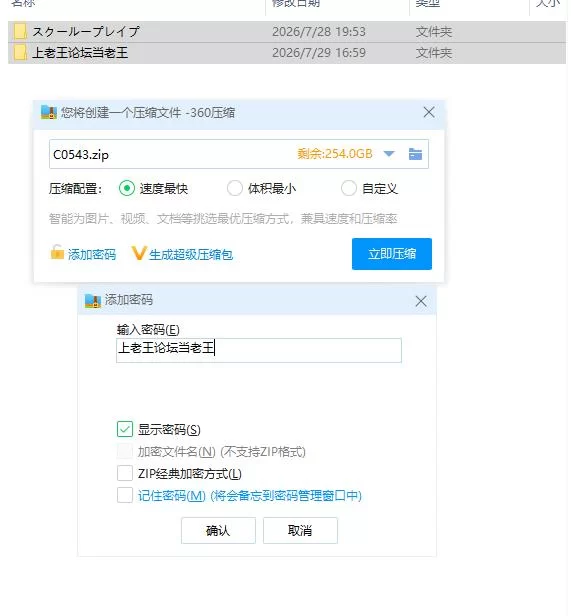Click 2026/7/29 16:59 date cell

coord(319,53)
